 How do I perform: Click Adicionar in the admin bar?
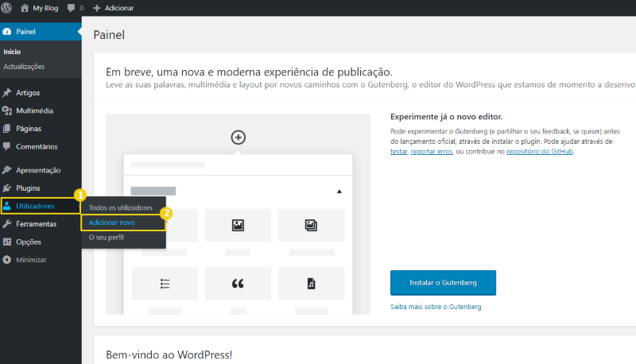[x=118, y=8]
